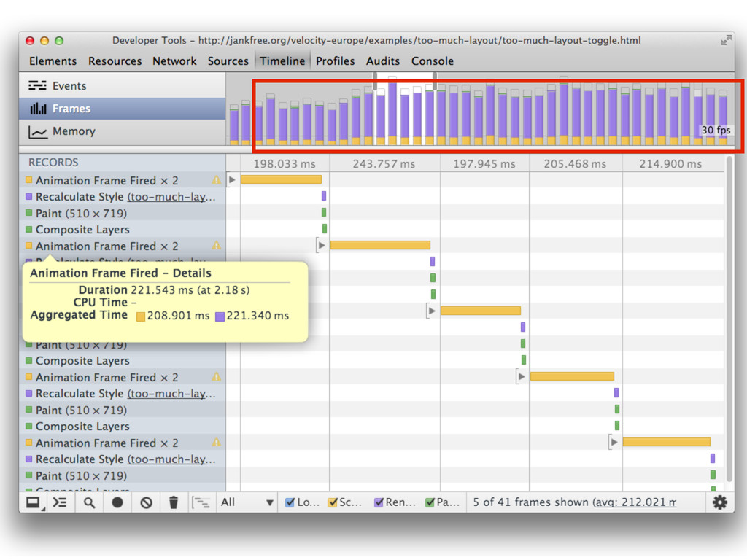Select the Events view in sidebar
The image size is (747, 560).
58,86
